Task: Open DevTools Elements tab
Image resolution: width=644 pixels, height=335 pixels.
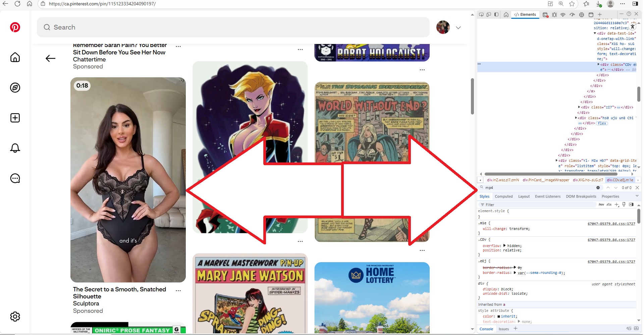Action: coord(525,14)
